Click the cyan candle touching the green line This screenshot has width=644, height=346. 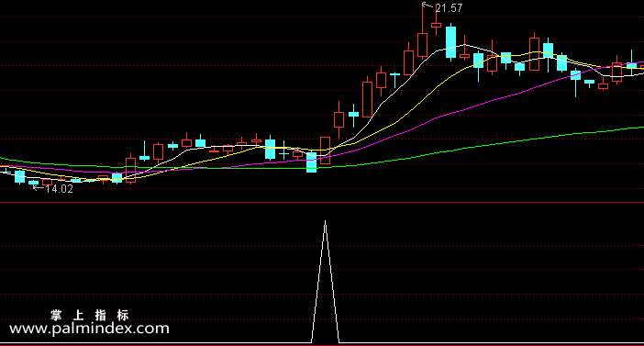click(312, 162)
